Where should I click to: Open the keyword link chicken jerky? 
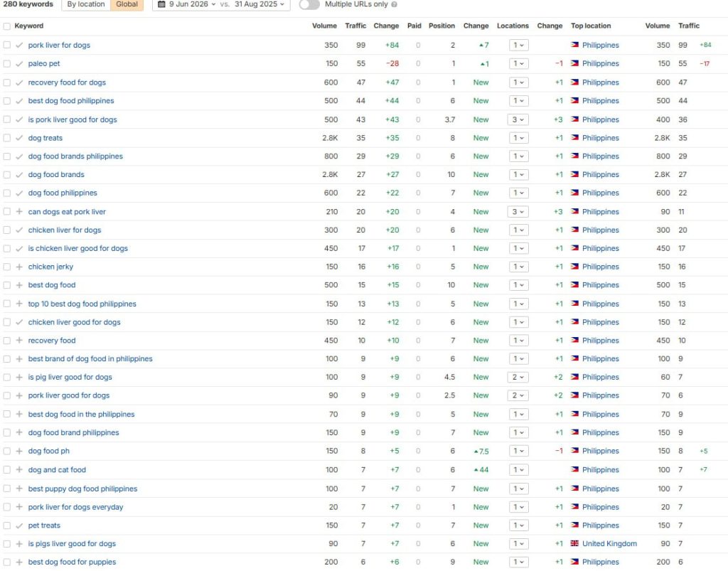coord(50,267)
